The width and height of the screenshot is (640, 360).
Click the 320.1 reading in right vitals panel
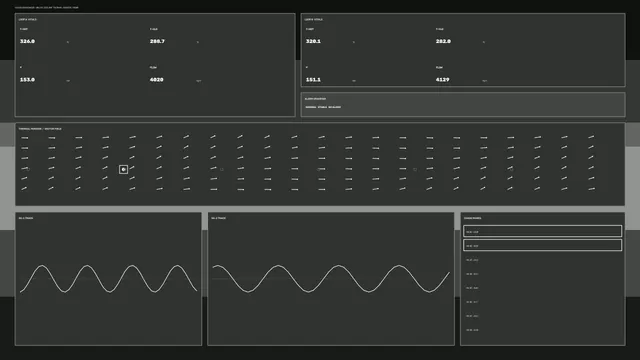point(313,41)
